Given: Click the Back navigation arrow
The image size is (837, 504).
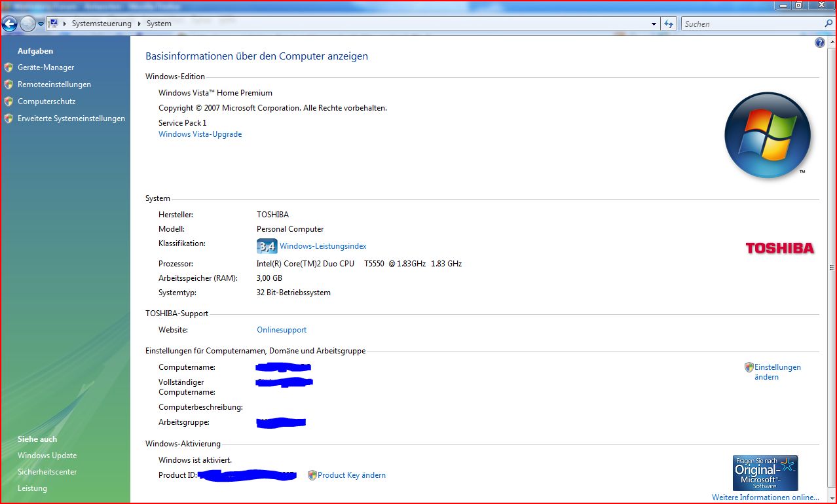Looking at the screenshot, I should pyautogui.click(x=9, y=24).
